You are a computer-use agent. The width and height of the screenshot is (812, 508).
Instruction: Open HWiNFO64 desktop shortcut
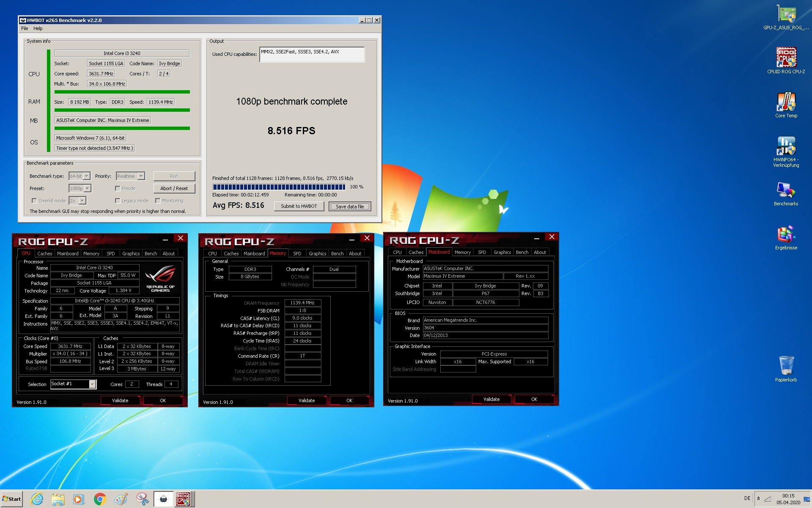[786, 152]
